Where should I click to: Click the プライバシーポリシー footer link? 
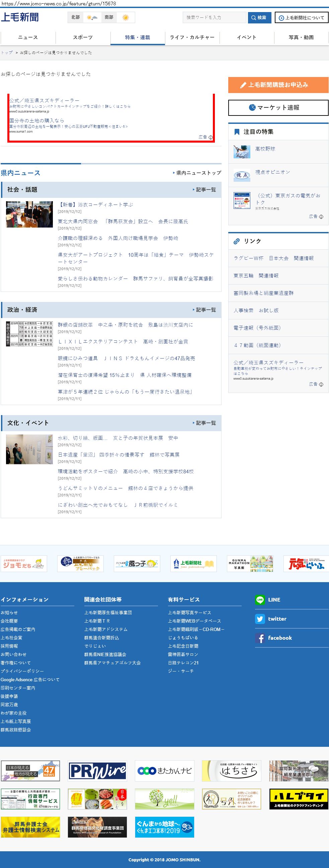22,671
